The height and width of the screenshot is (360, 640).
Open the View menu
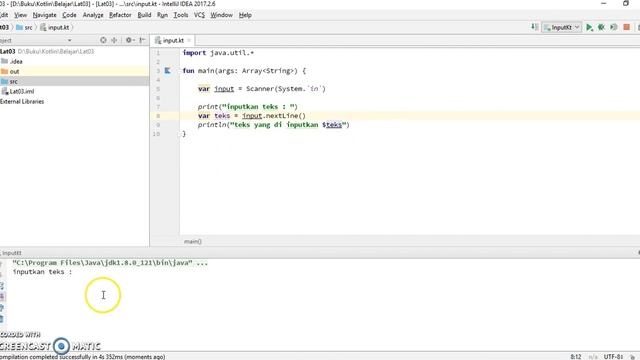[20, 15]
